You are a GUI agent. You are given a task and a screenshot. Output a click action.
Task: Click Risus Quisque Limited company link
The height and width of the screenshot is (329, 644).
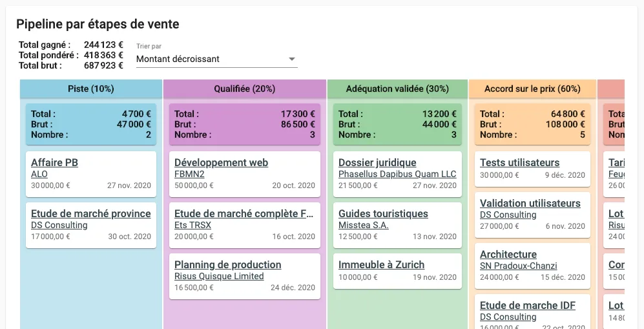(219, 276)
